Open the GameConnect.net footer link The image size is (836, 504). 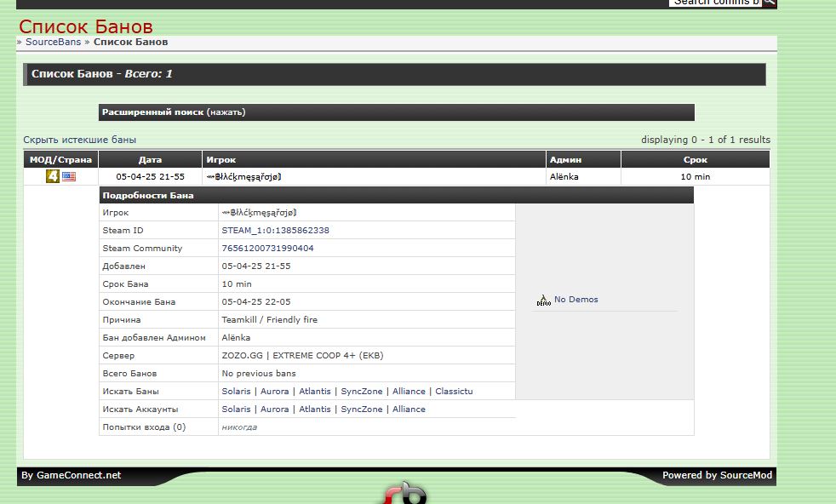pyautogui.click(x=78, y=476)
